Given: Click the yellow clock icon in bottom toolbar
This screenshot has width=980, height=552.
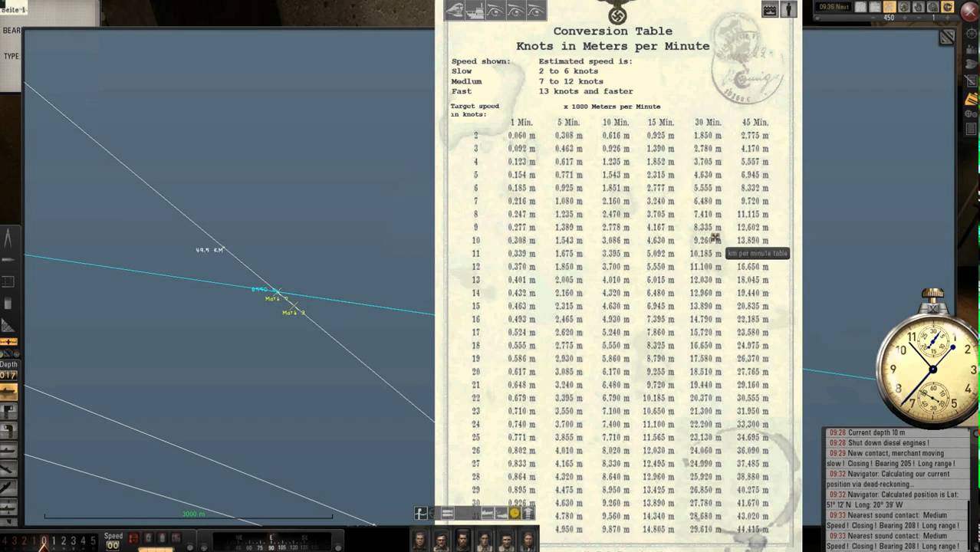Looking at the screenshot, I should click(515, 514).
